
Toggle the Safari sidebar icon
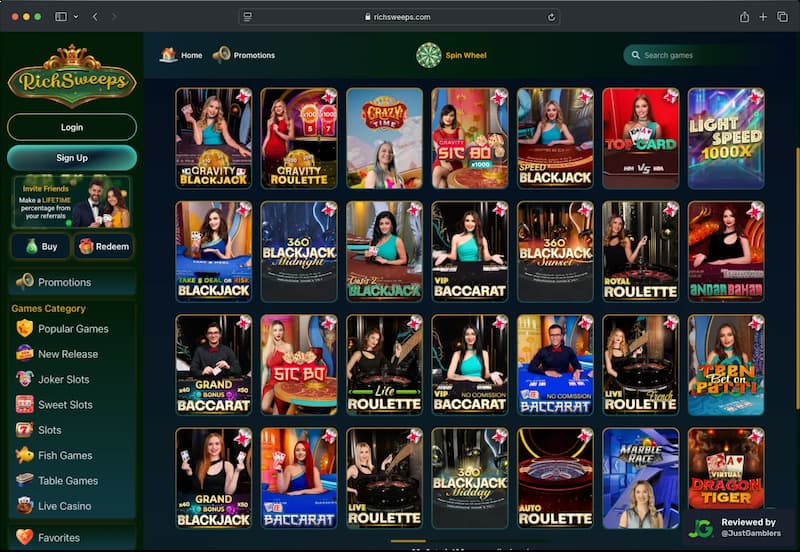(61, 17)
